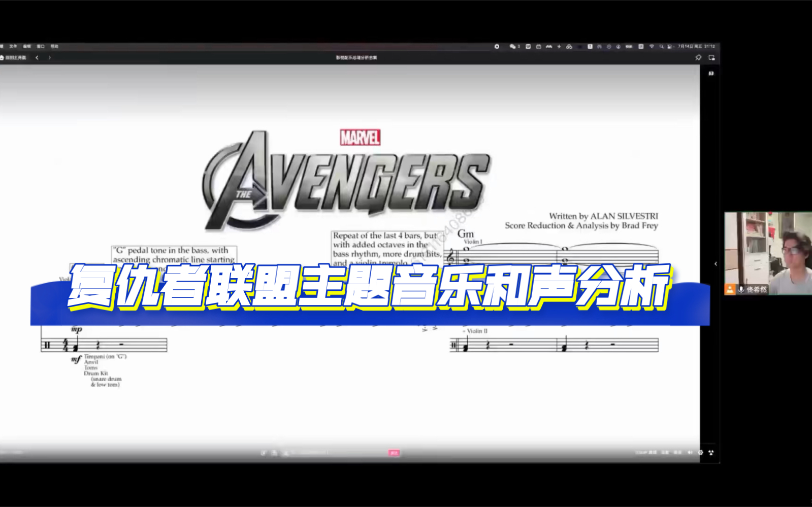The image size is (812, 507).
Task: Open the 编辑 (Edit) menu
Action: click(x=27, y=46)
